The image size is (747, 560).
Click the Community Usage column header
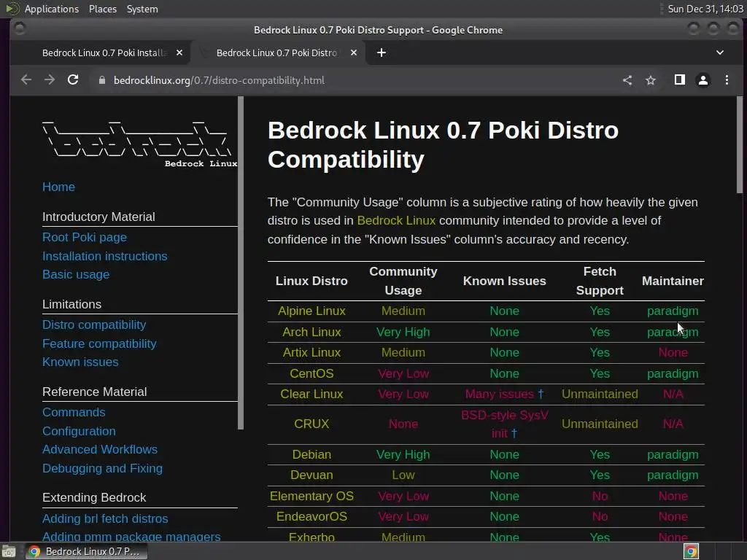pyautogui.click(x=403, y=281)
